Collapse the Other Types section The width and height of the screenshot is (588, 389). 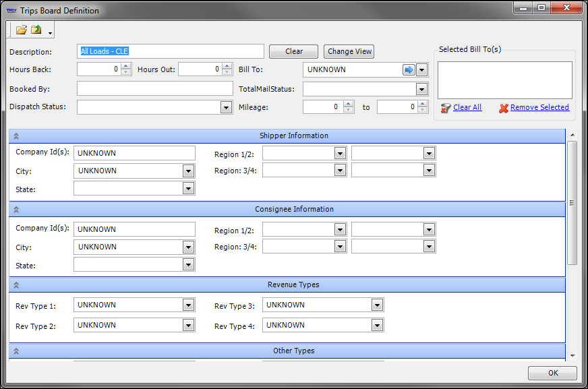tap(16, 351)
